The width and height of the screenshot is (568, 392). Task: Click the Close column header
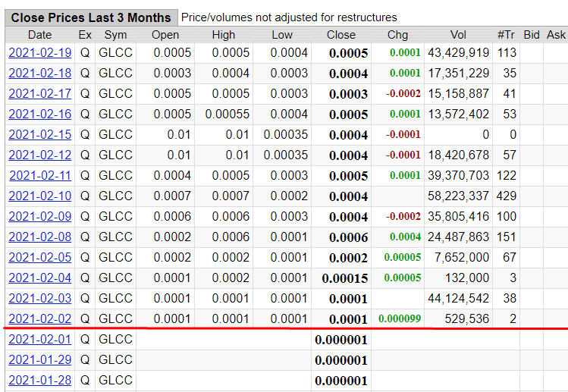[x=340, y=35]
